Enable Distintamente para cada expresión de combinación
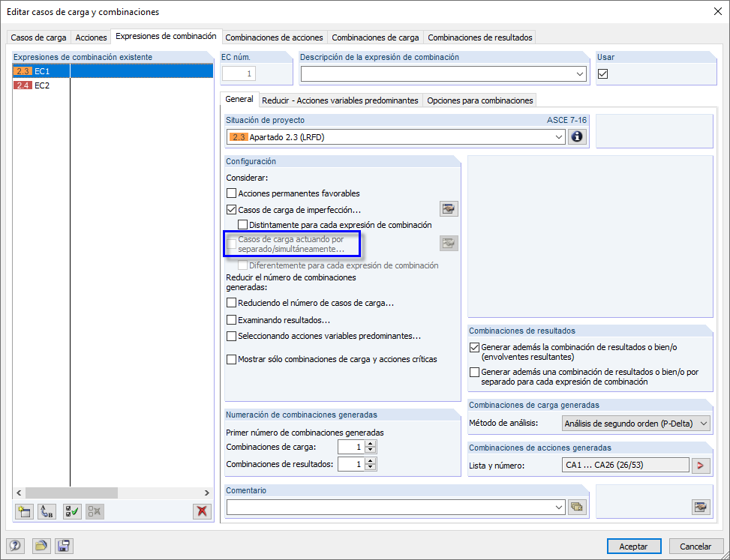Viewport: 730px width, 560px height. [242, 225]
